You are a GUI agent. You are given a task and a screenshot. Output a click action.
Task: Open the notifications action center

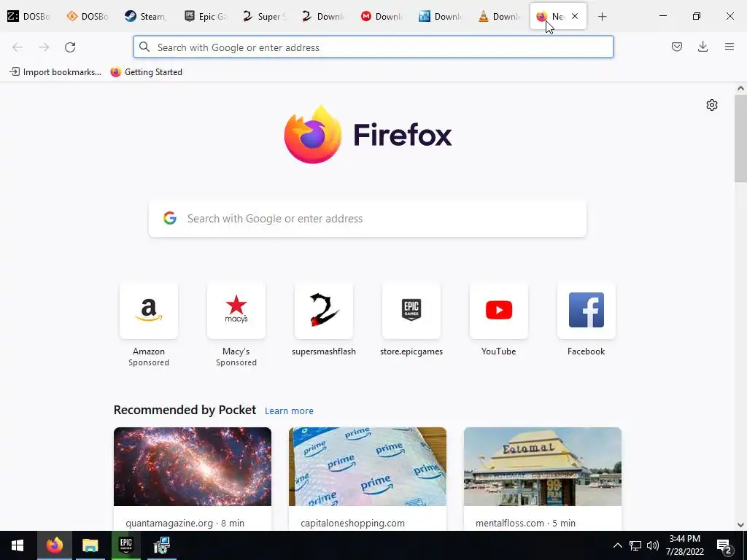pyautogui.click(x=724, y=547)
